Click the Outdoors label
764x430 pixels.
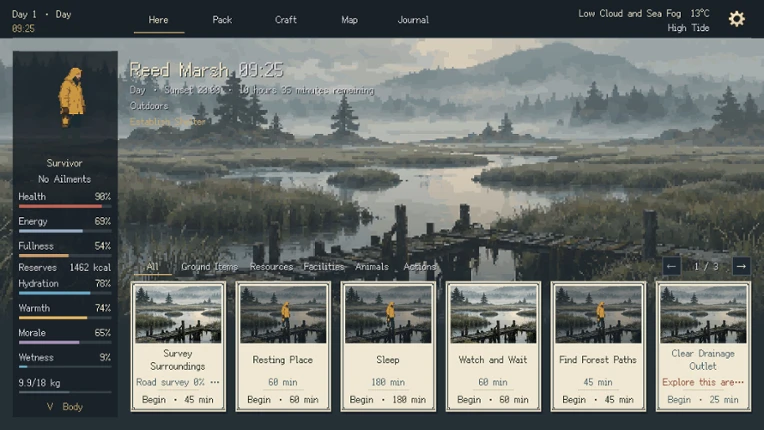coord(149,106)
